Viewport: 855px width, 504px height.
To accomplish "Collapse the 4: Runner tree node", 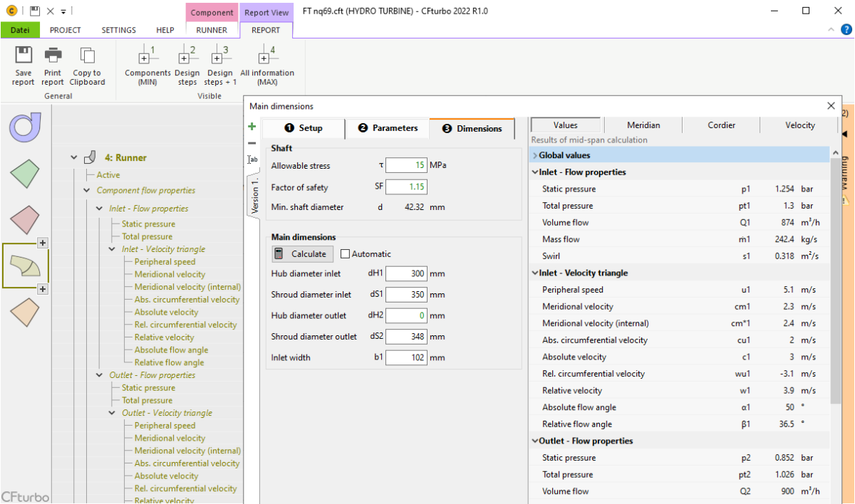I will 73,158.
